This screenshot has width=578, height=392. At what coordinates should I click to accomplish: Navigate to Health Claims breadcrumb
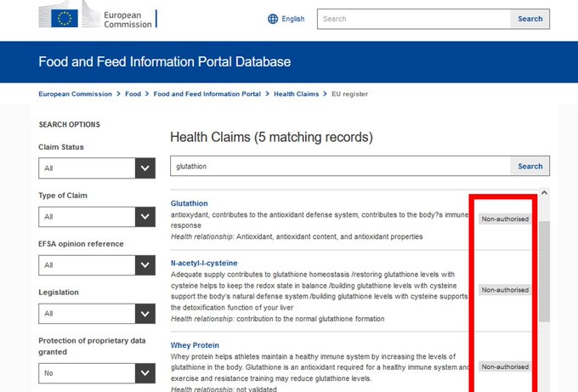coord(295,94)
